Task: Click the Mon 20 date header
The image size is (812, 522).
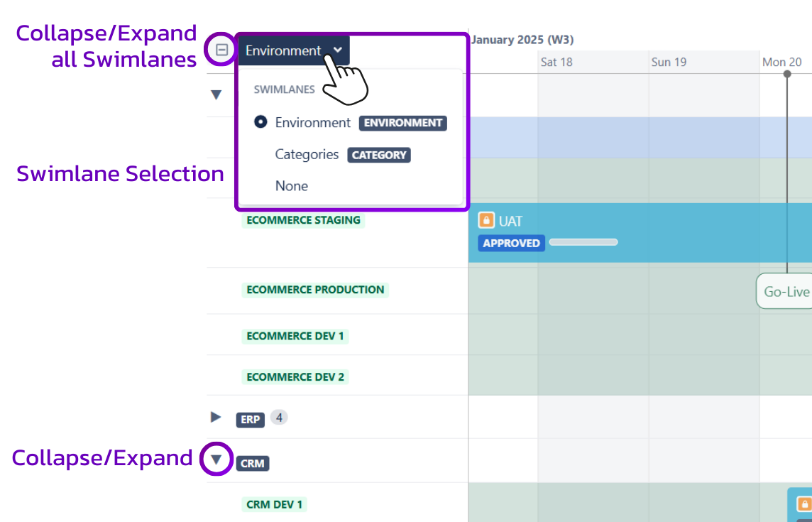Action: click(x=781, y=62)
